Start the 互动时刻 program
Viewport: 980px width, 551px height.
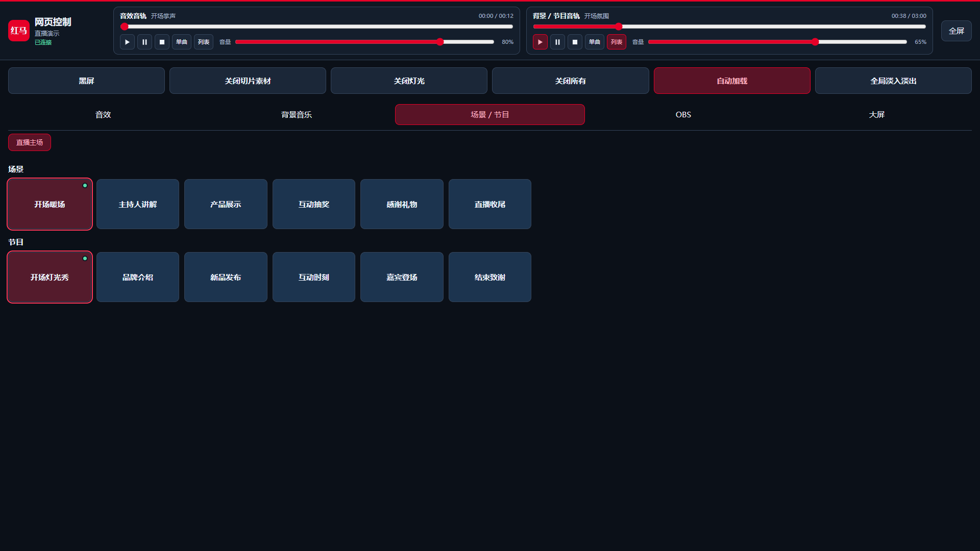coord(314,277)
